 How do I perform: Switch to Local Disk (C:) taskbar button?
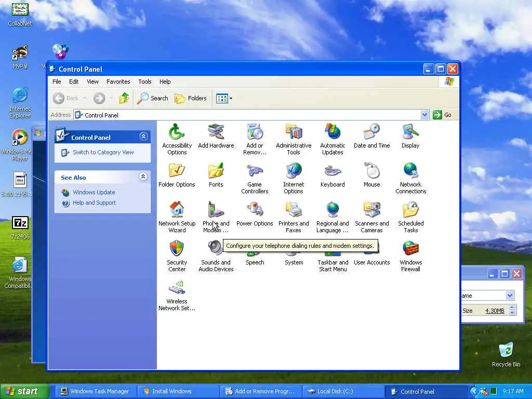tap(342, 391)
